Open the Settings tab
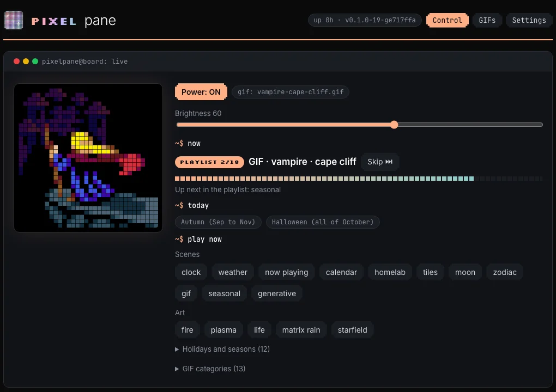The width and height of the screenshot is (556, 392). [x=529, y=20]
